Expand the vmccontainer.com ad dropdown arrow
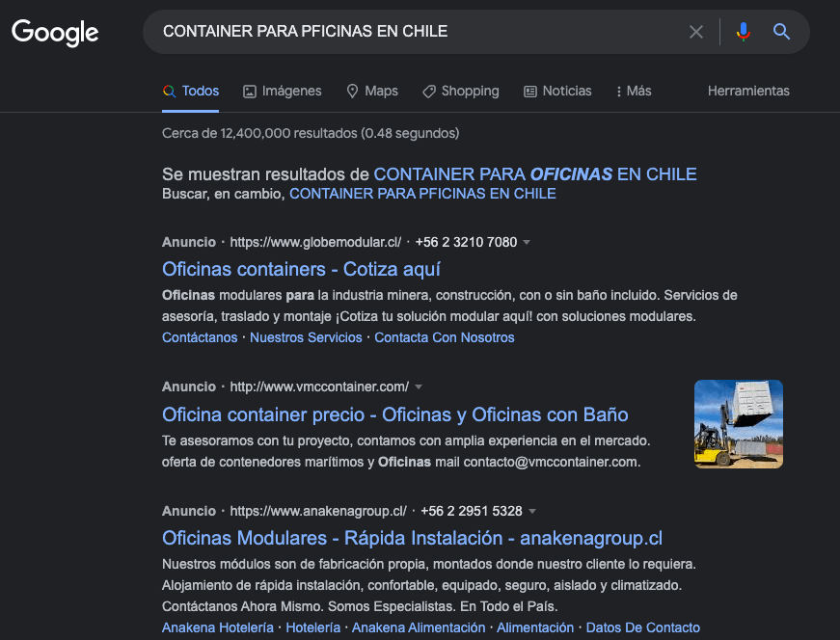Screen dimensions: 840x640 (x=419, y=387)
